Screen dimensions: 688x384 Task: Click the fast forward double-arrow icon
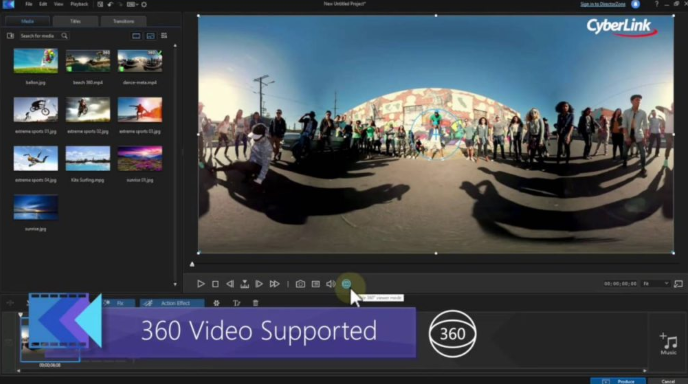click(x=274, y=284)
